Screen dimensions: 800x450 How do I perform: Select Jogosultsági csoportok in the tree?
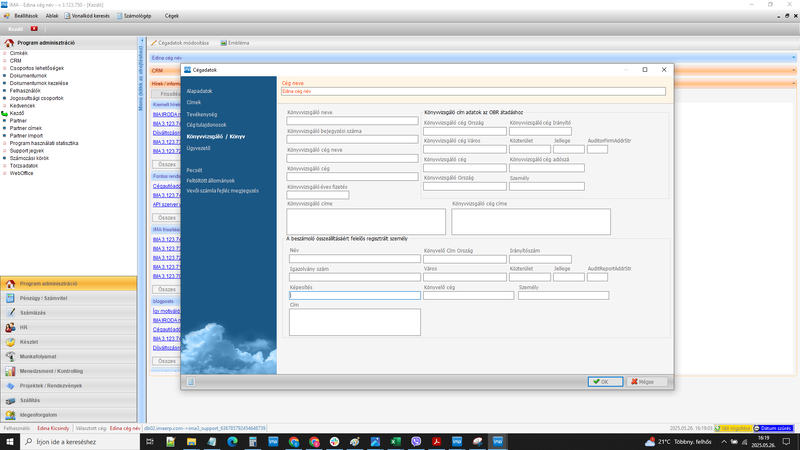(37, 98)
